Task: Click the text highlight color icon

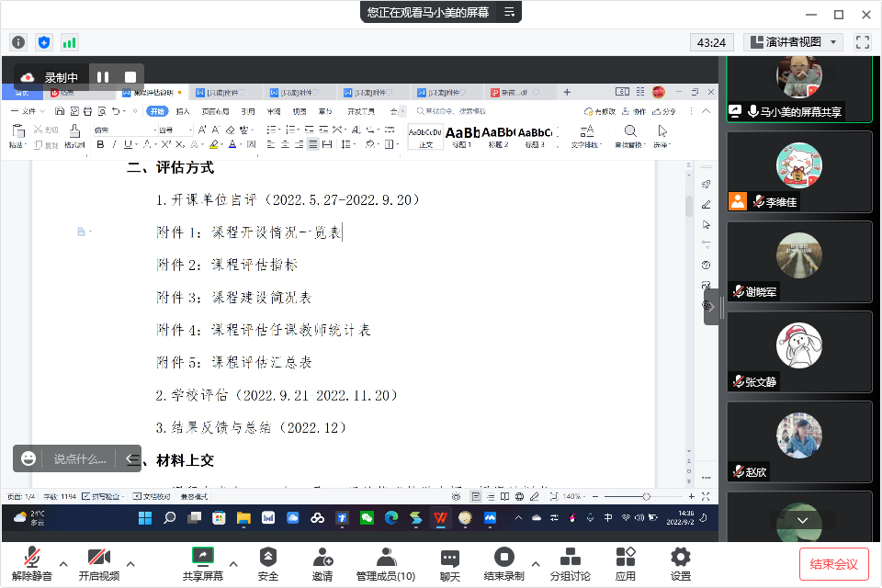Action: 214,144
